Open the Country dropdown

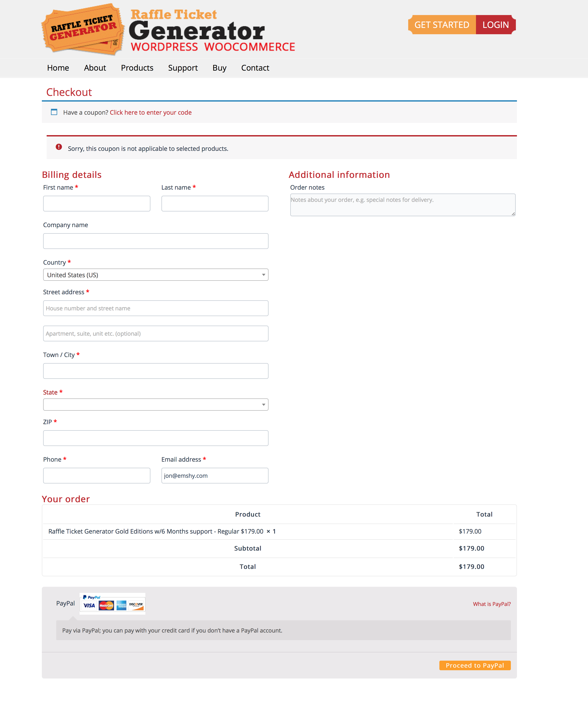tap(155, 275)
